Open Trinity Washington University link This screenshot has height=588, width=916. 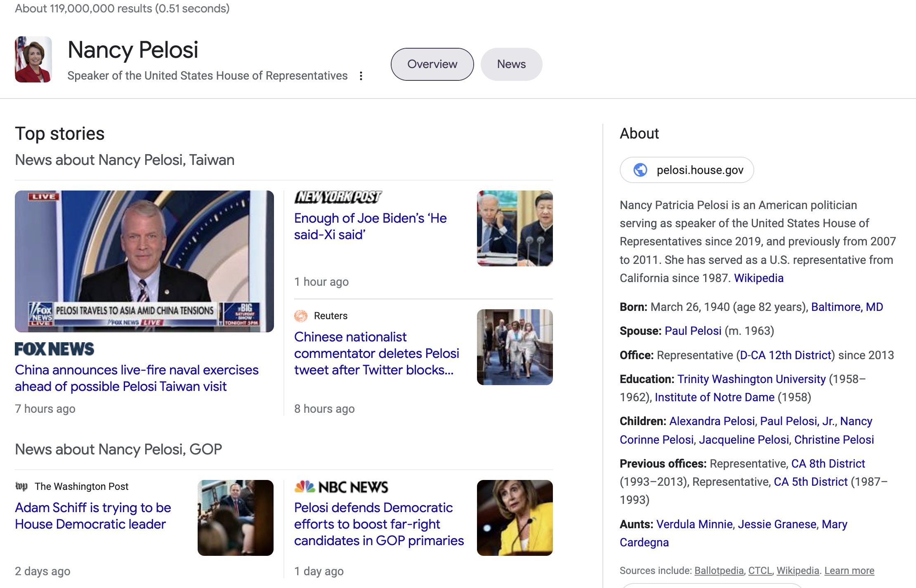pyautogui.click(x=751, y=379)
